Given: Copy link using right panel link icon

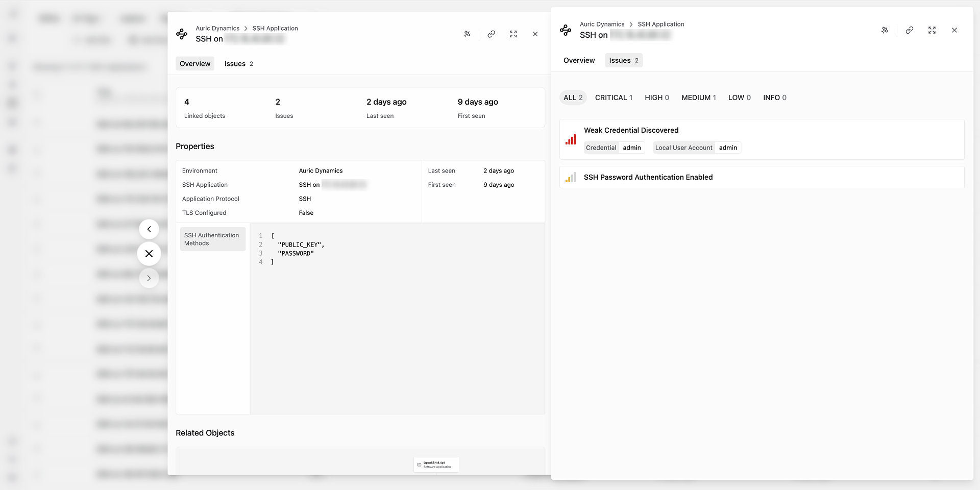Looking at the screenshot, I should 909,30.
